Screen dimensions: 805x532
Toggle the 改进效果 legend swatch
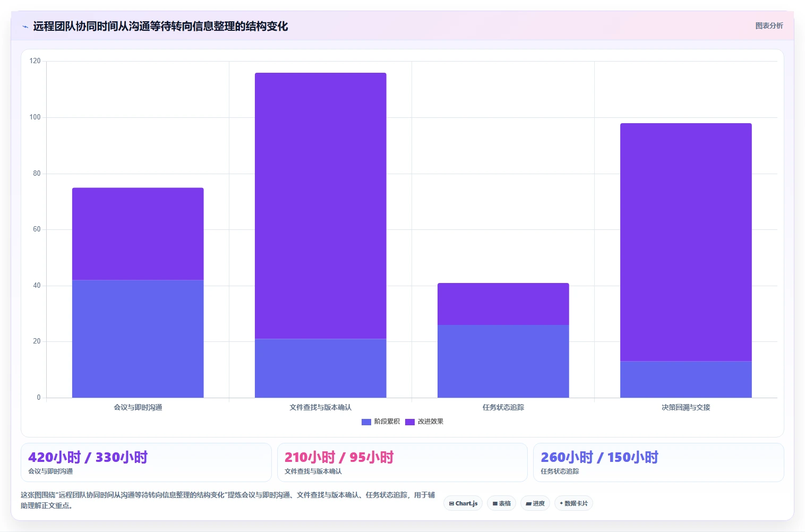tap(409, 422)
